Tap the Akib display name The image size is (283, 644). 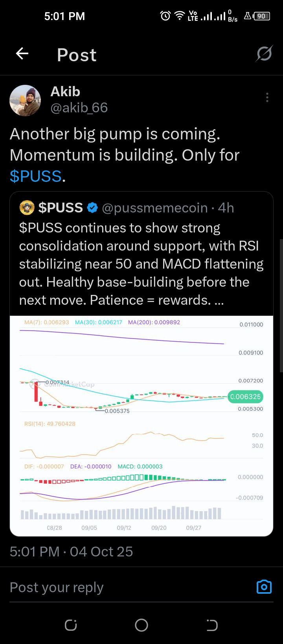65,91
